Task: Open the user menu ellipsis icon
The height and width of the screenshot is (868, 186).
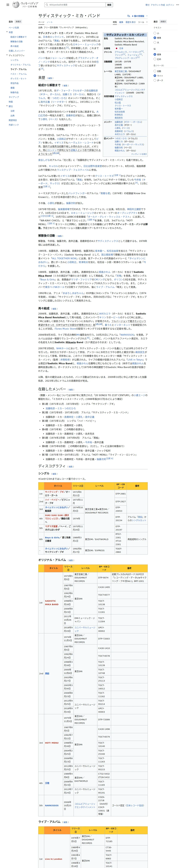Action: click(178, 5)
